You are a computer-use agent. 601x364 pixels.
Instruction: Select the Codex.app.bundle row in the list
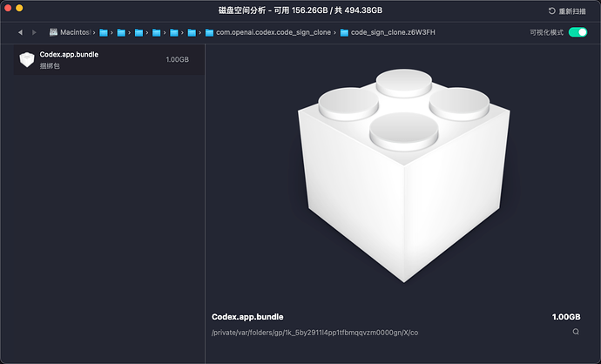click(x=109, y=60)
